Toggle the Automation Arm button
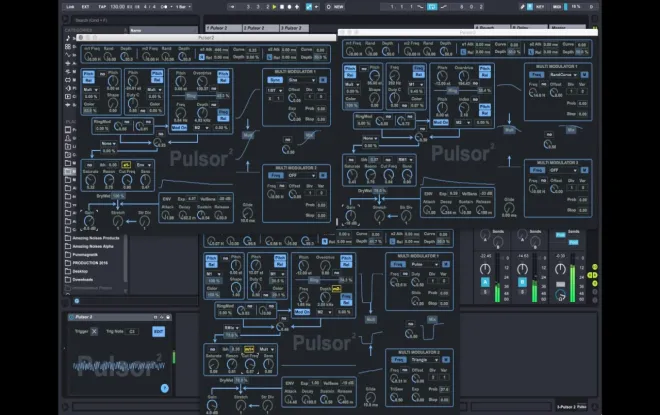660x415 pixels. click(x=309, y=7)
